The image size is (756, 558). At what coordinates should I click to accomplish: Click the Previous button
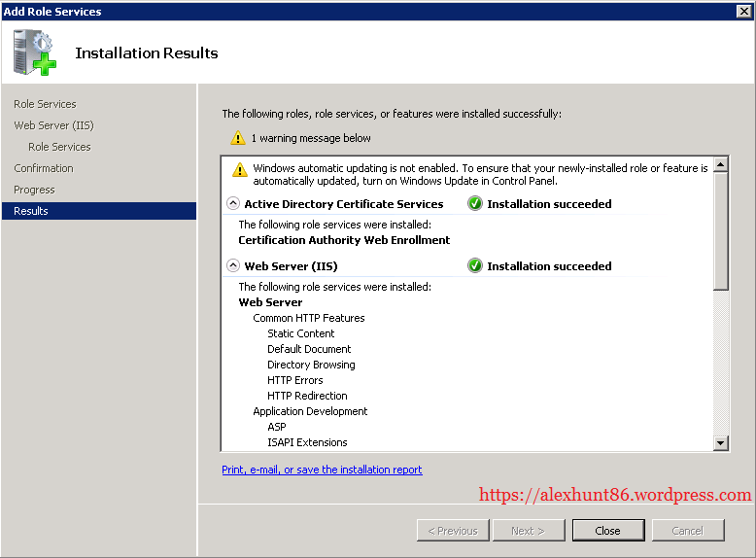coord(452,531)
